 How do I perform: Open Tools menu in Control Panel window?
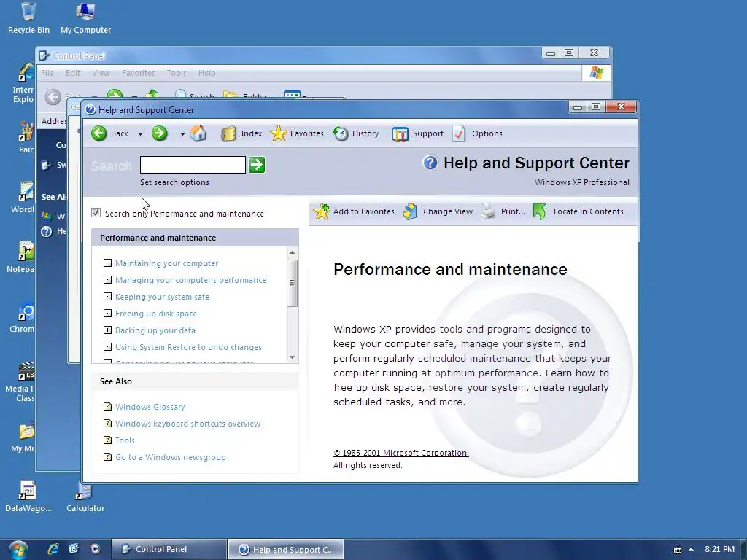177,73
